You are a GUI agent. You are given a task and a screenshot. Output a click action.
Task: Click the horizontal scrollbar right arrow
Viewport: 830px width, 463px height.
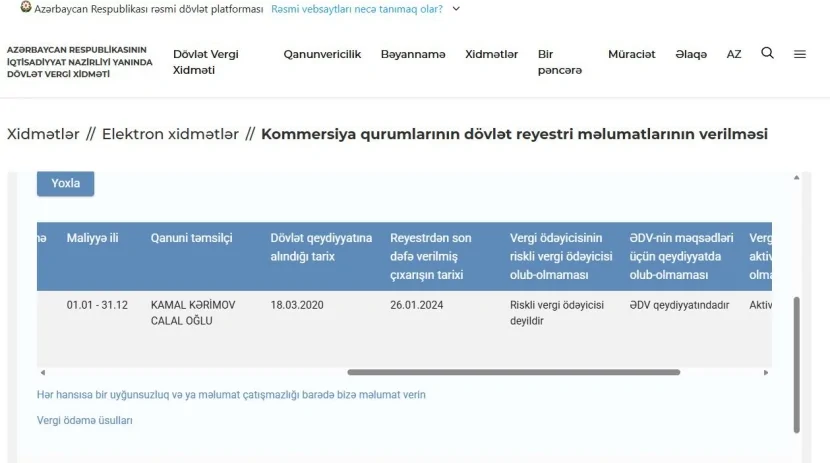click(766, 372)
